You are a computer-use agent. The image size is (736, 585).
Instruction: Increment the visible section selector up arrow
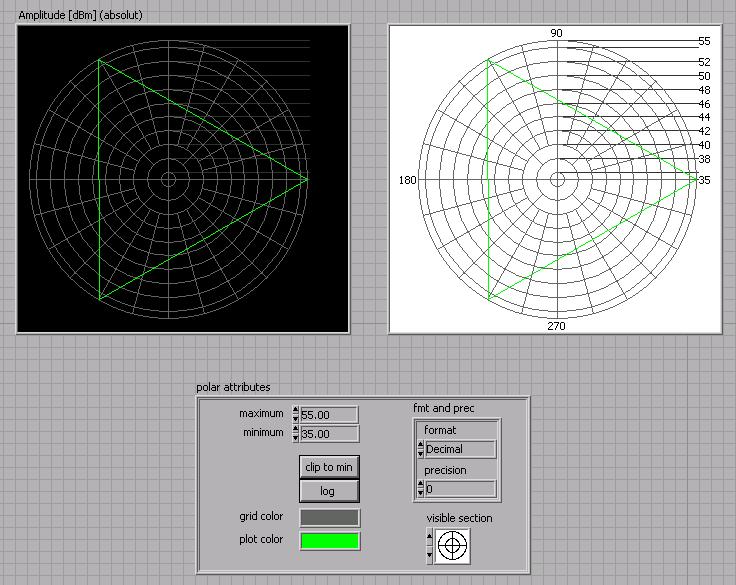(x=429, y=537)
